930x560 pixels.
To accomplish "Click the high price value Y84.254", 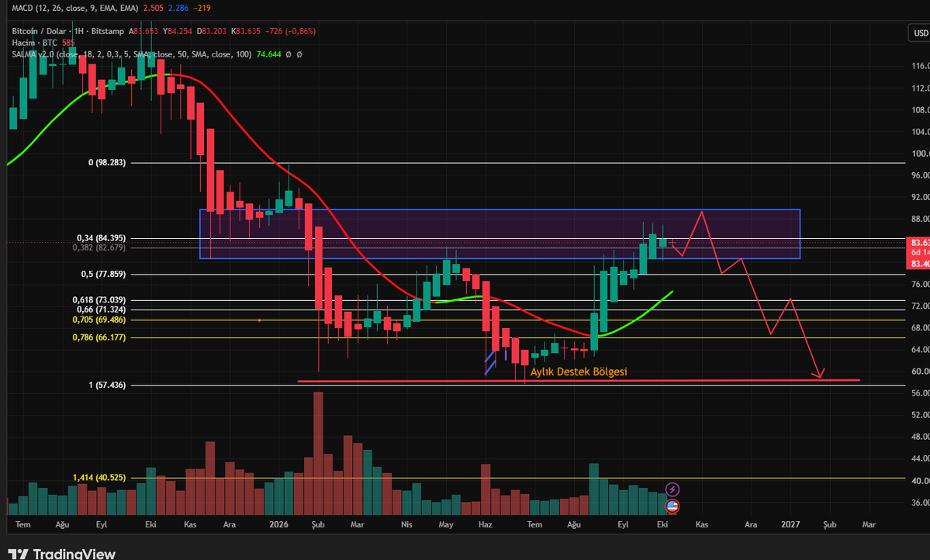I will [178, 31].
